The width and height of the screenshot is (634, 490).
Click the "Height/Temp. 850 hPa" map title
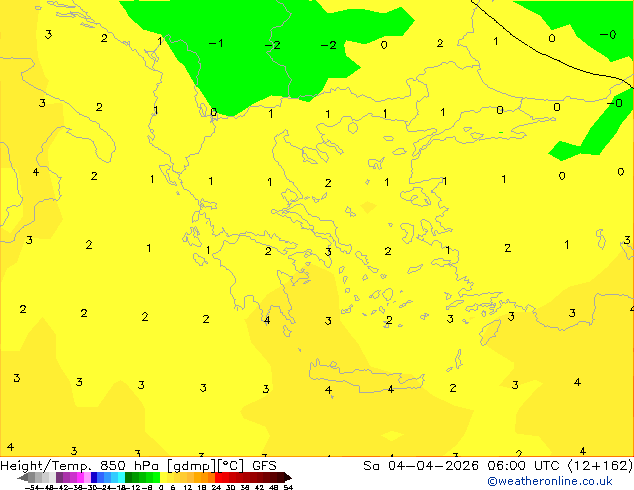click(79, 466)
